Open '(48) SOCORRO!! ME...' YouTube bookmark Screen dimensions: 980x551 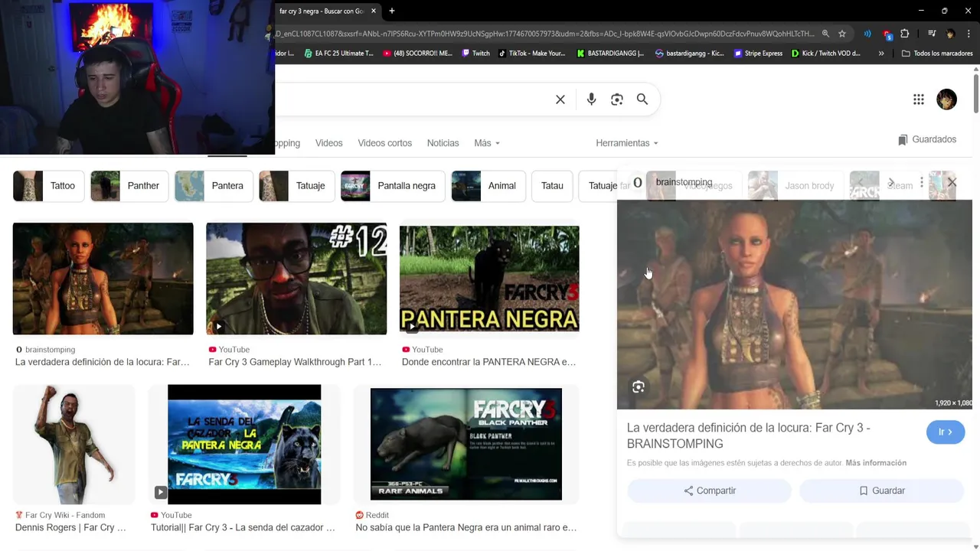(417, 54)
